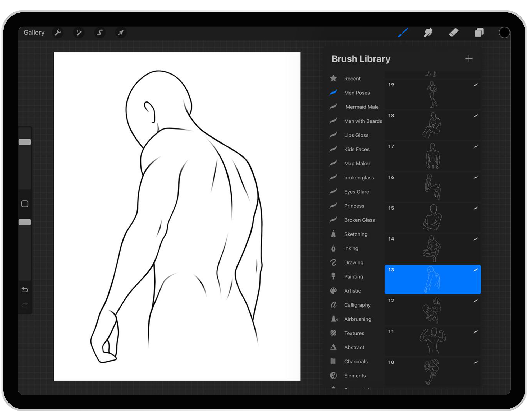
Task: Open the Sketching brush category
Action: (x=355, y=234)
